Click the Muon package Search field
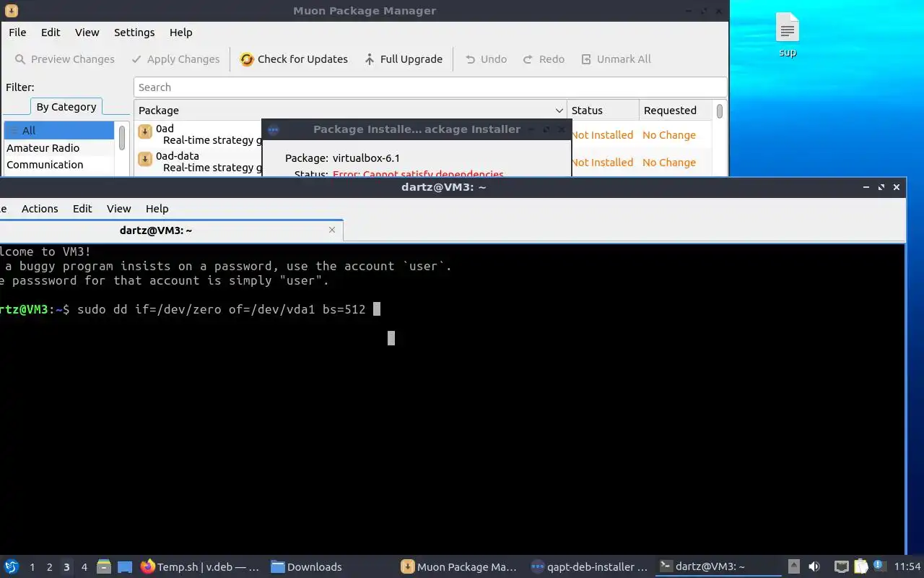The image size is (924, 578). click(x=430, y=87)
